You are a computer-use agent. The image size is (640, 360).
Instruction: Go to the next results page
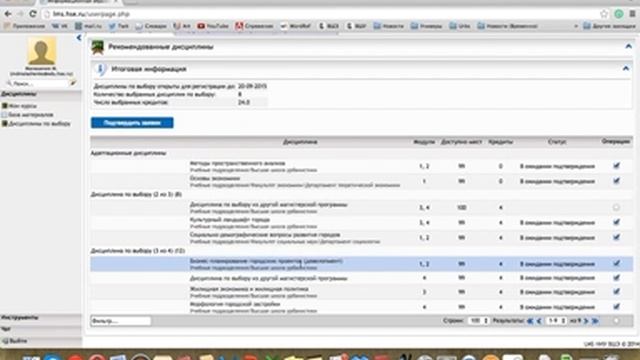click(x=586, y=321)
